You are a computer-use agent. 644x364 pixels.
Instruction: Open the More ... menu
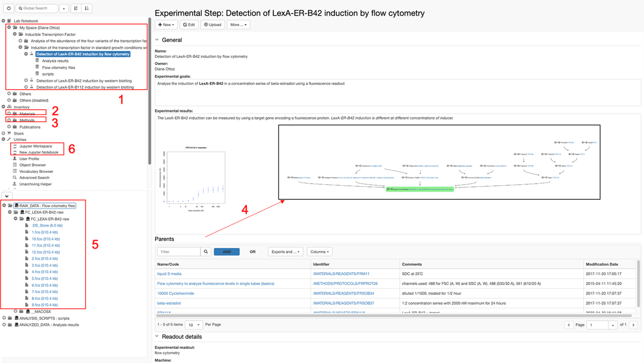pos(238,25)
